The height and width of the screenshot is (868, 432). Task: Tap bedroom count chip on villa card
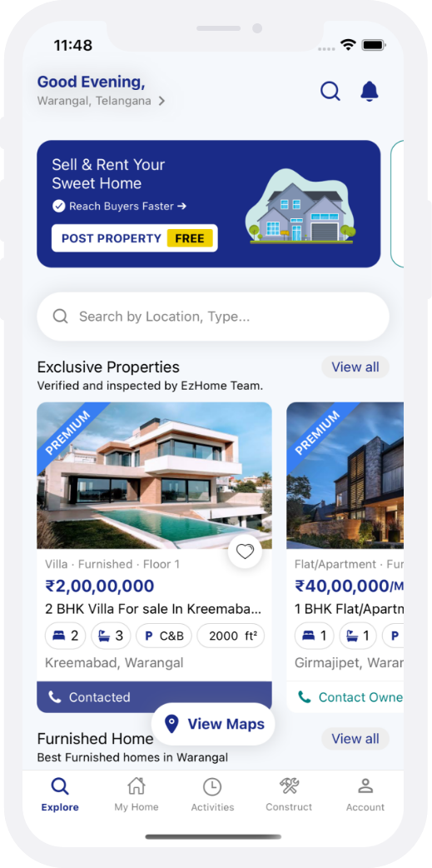pos(65,636)
